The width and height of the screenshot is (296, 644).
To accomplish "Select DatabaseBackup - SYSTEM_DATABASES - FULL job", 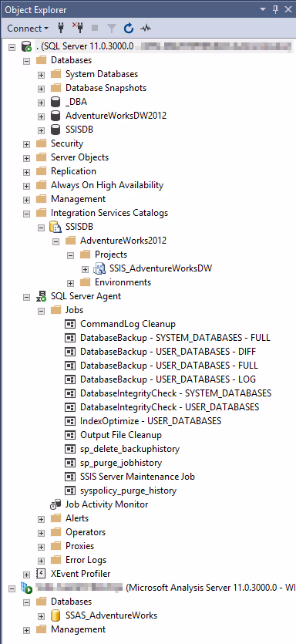I will click(x=175, y=338).
